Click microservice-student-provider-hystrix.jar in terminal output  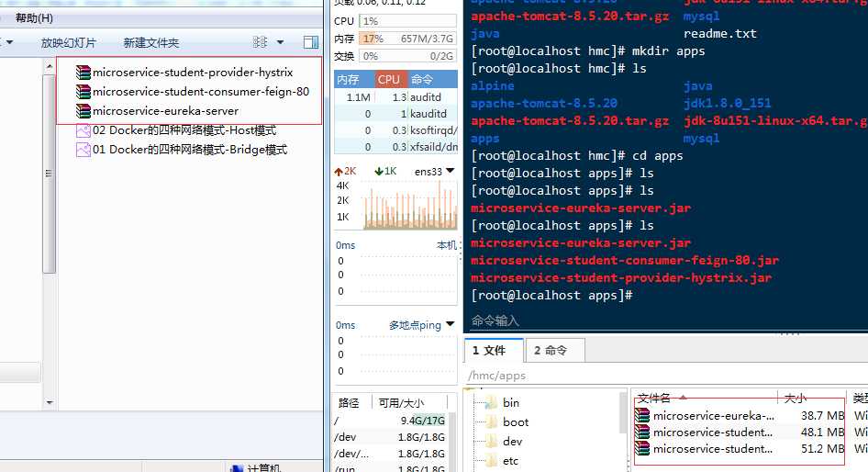coord(621,277)
